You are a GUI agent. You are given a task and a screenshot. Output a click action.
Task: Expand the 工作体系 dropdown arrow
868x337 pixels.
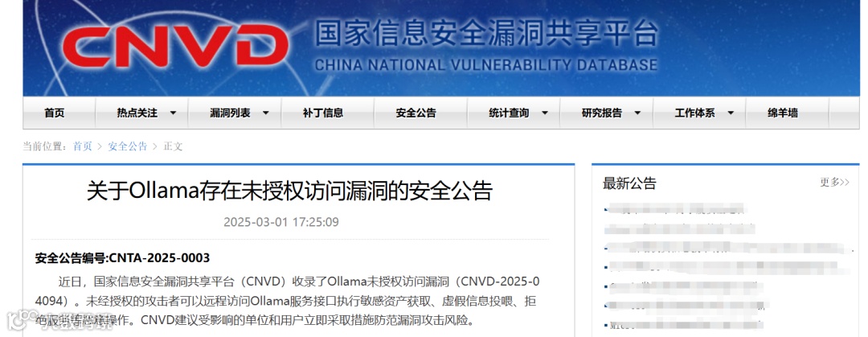click(x=731, y=113)
